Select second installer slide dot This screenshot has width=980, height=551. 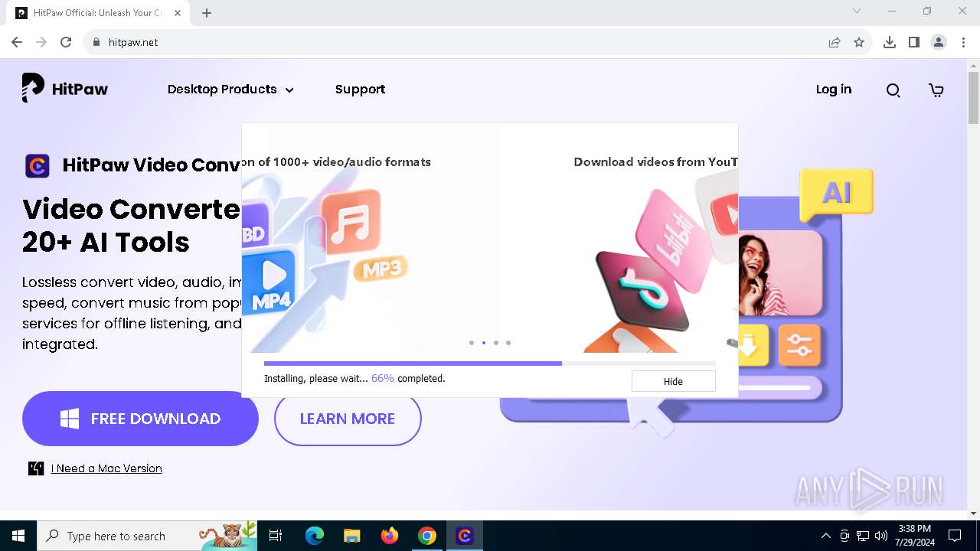(x=484, y=343)
